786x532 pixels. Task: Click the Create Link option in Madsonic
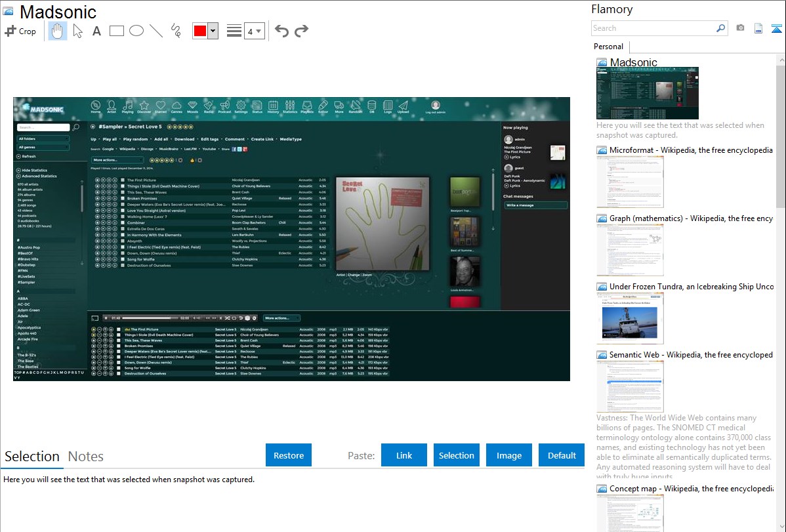(262, 139)
